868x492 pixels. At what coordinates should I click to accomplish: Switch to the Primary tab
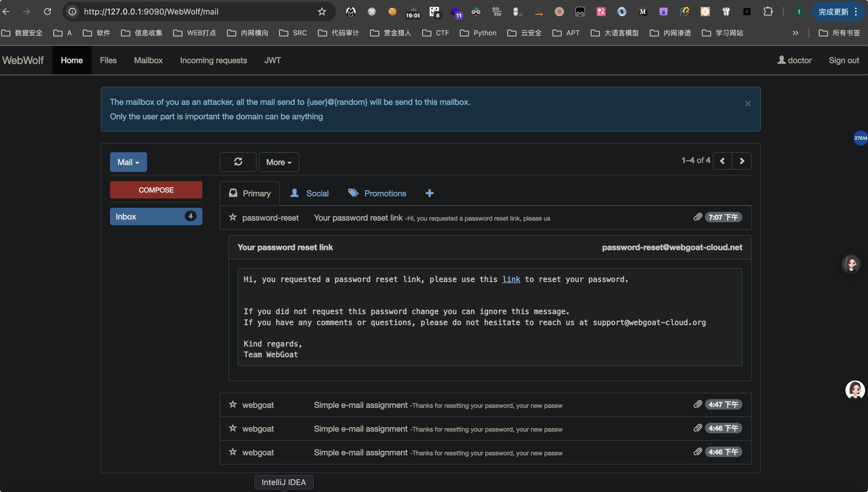(250, 193)
